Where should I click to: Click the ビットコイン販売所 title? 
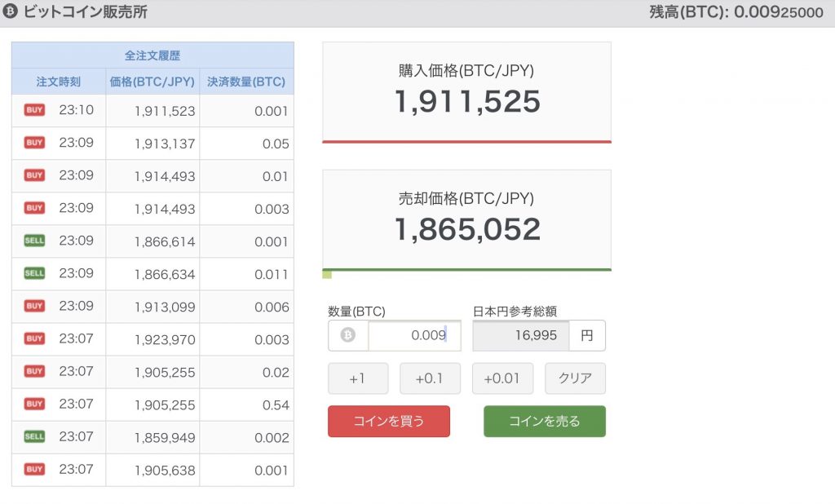pos(85,11)
